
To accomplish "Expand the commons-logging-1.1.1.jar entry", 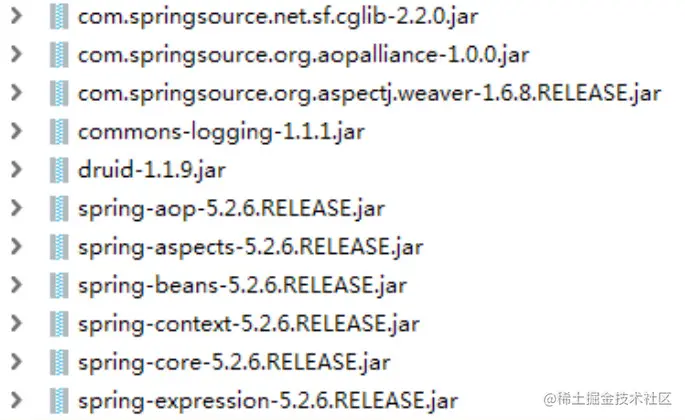I will pos(17,131).
